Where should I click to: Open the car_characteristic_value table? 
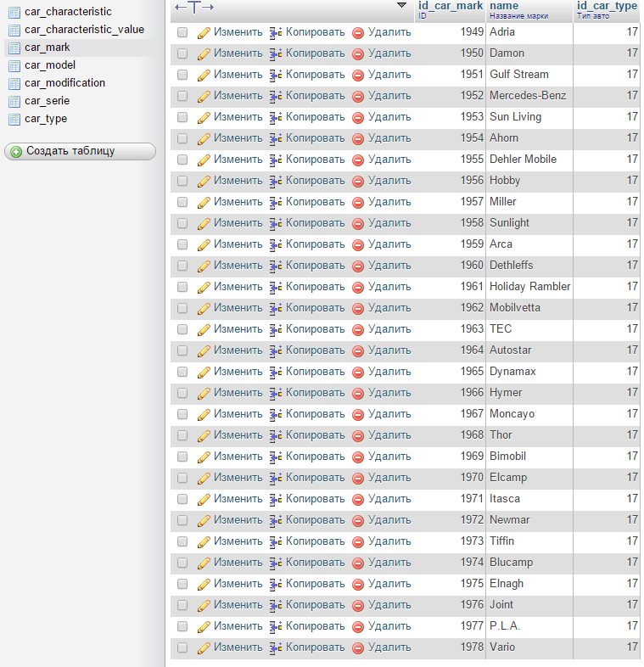[84, 30]
